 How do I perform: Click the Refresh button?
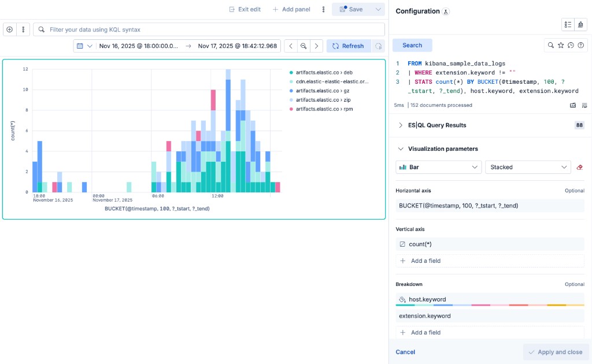[x=348, y=46]
